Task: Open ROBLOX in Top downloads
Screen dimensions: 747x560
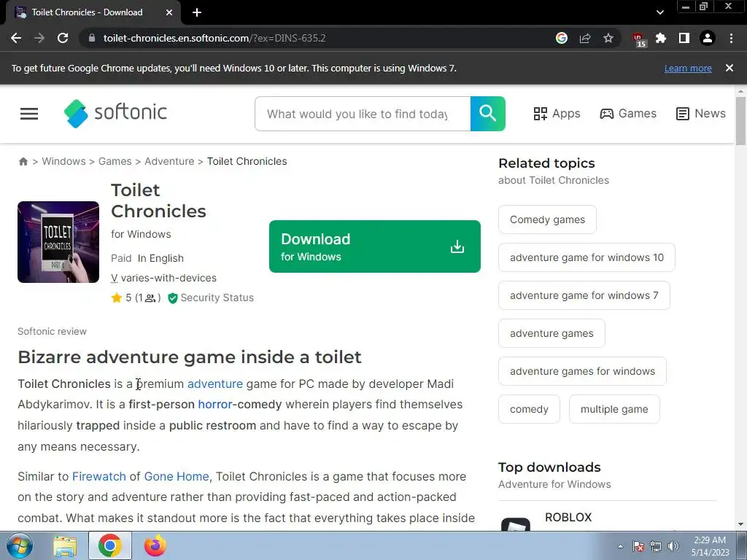Action: 568,517
